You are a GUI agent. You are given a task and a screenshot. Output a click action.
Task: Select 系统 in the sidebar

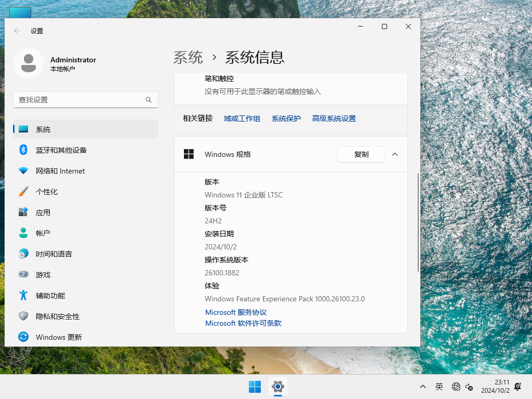click(86, 129)
